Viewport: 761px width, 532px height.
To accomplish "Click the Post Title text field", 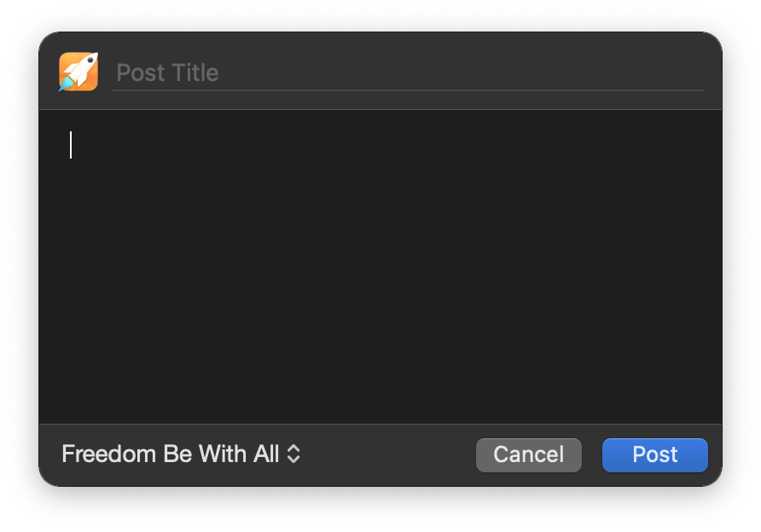I will [x=408, y=72].
